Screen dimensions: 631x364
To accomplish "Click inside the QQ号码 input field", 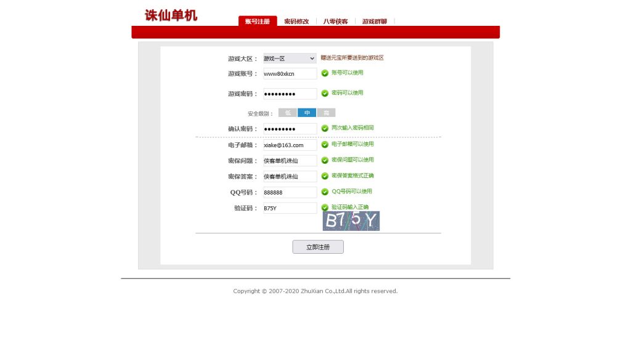I will tap(289, 192).
